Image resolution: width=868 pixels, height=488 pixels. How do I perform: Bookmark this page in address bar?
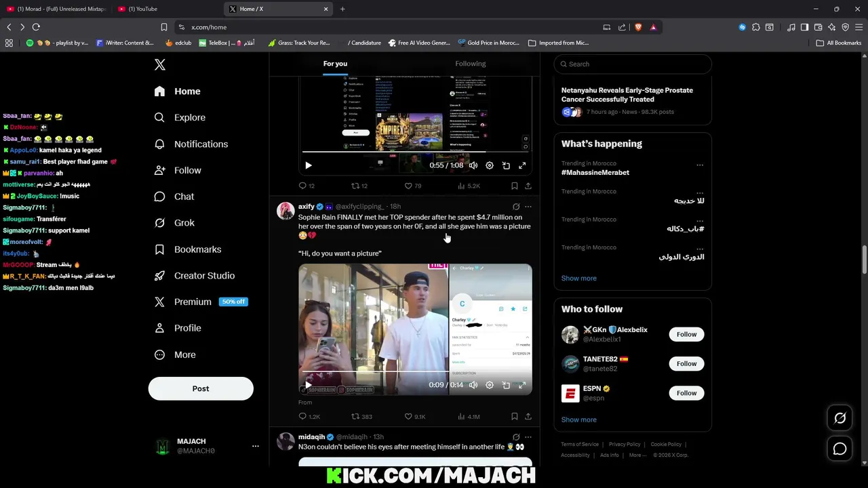point(163,27)
